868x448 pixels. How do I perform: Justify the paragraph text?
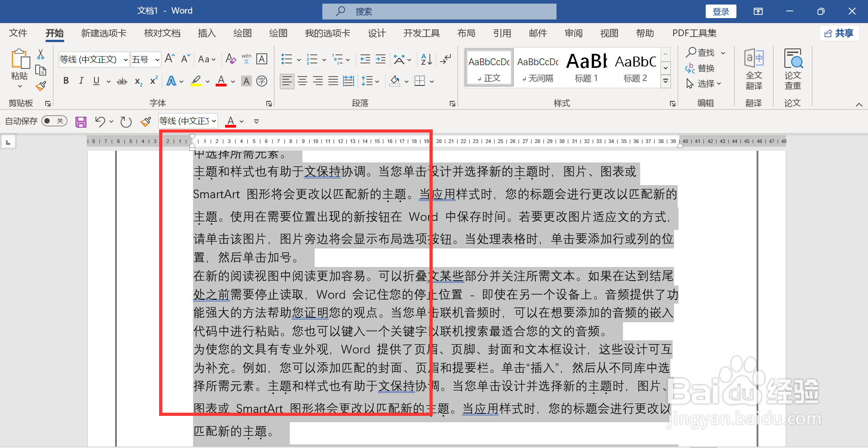(x=333, y=81)
